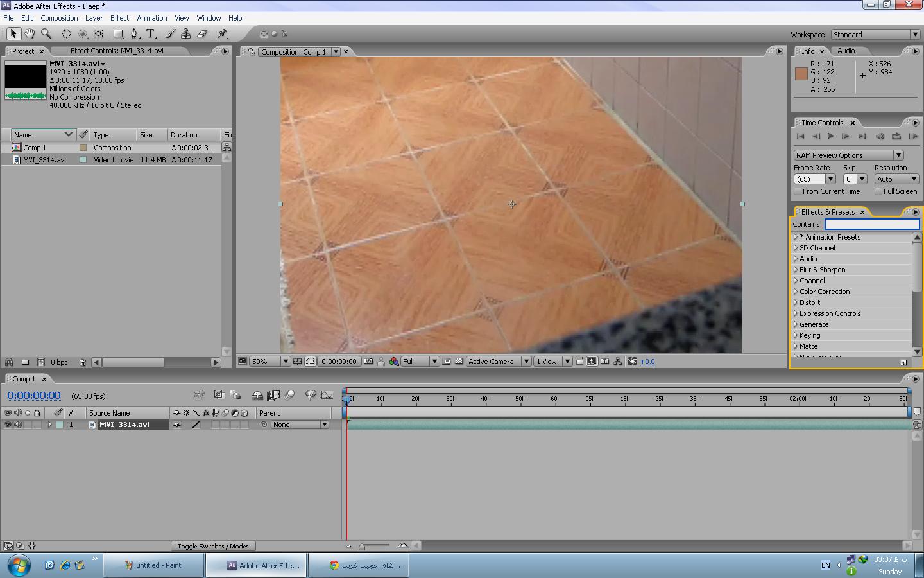Expand the Distort effects category

tap(796, 302)
